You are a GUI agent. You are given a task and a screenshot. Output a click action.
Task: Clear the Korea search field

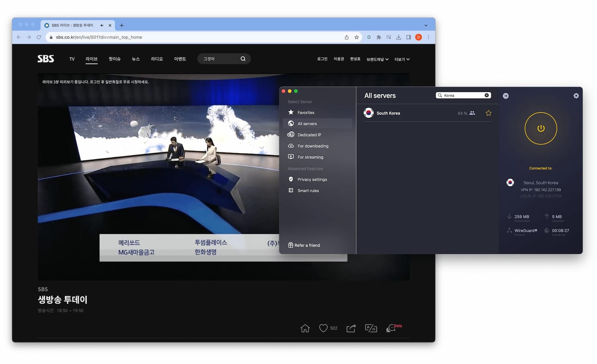point(486,95)
